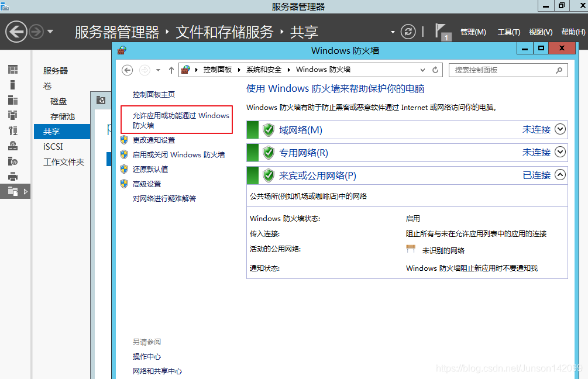Screen dimensions: 588x379
Task: Click shield icon beside 高级设置
Action: point(124,184)
